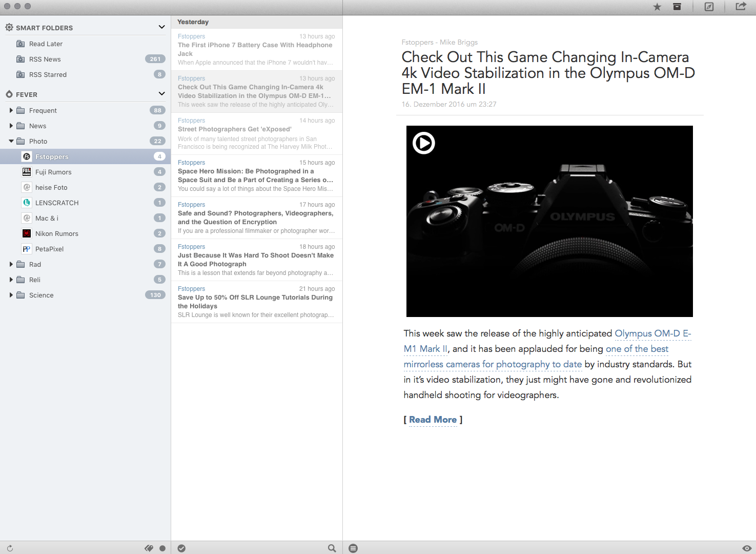The width and height of the screenshot is (756, 554).
Task: Expand the Rad folder
Action: [x=11, y=264]
